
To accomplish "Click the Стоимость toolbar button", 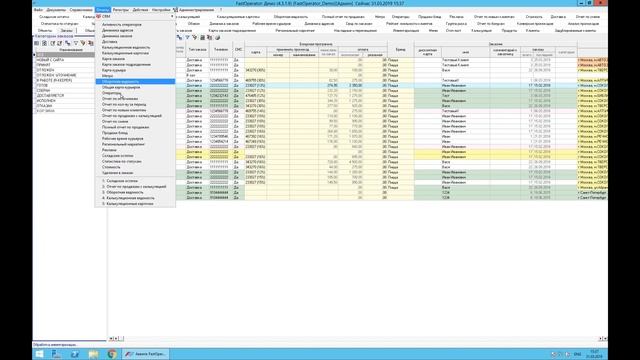I will 534,17.
